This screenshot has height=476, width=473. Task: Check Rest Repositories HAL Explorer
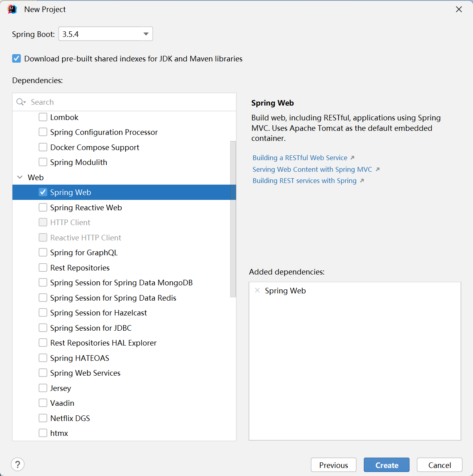coord(43,343)
